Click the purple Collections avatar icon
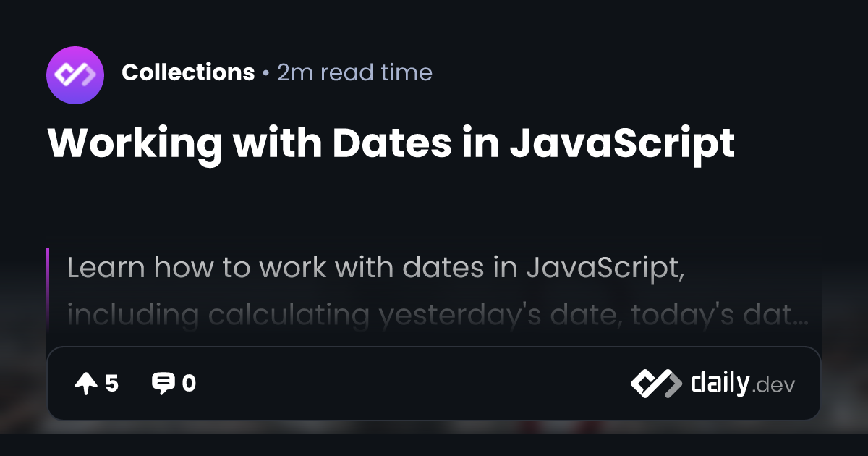This screenshot has width=868, height=456. (75, 73)
